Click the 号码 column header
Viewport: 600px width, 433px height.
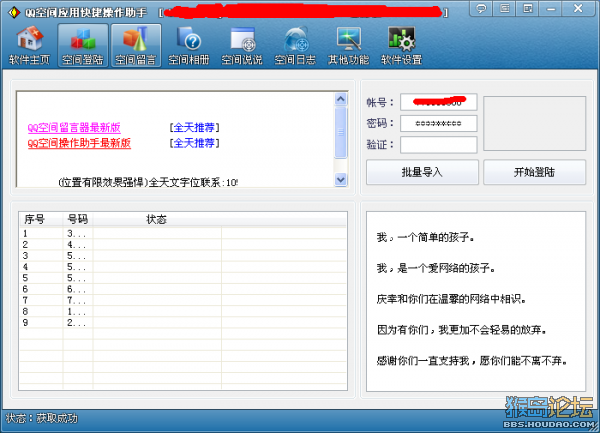tap(78, 219)
